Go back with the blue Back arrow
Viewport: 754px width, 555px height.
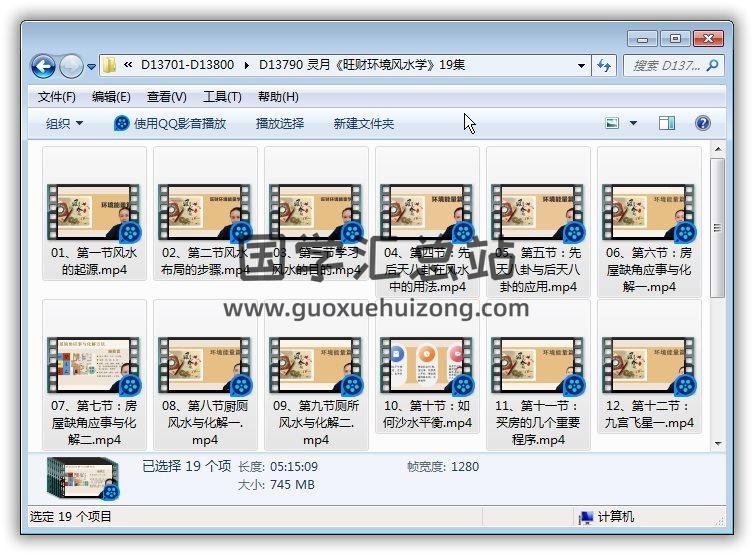[x=43, y=66]
